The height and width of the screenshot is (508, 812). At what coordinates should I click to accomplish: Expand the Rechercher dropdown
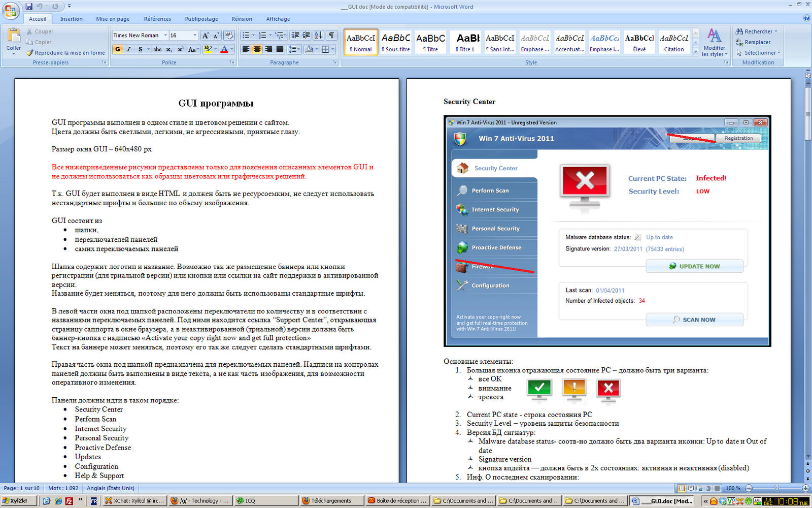point(776,31)
